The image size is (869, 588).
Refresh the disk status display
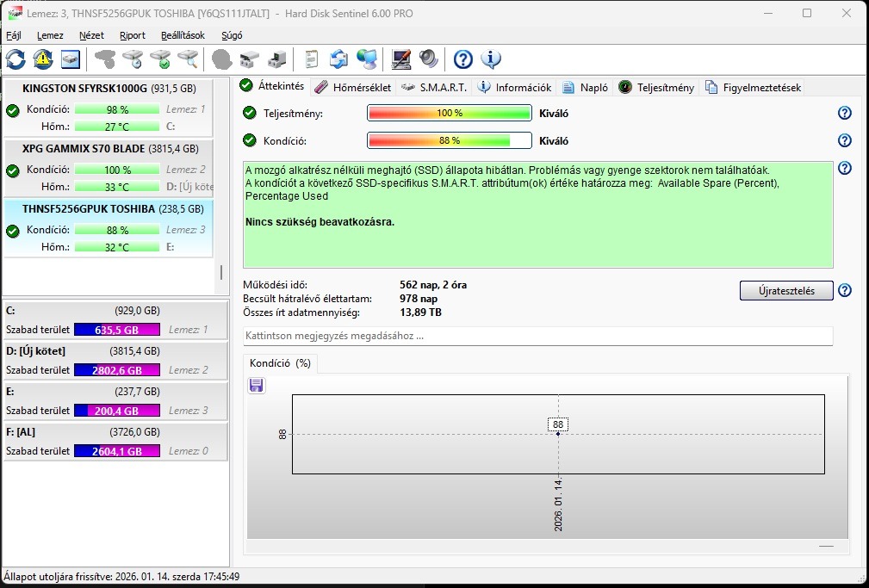[x=14, y=59]
